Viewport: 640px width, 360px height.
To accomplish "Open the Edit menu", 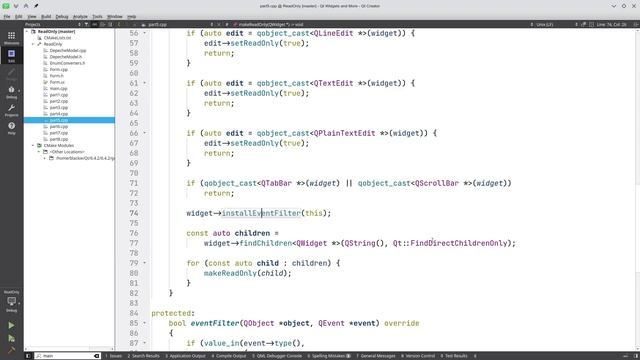I will click(x=19, y=17).
